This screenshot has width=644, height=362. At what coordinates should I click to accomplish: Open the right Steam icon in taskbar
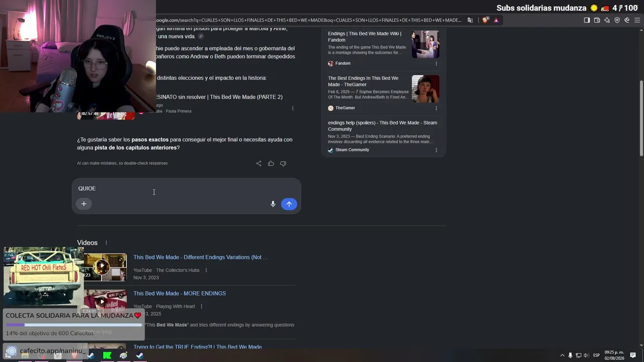click(x=140, y=355)
